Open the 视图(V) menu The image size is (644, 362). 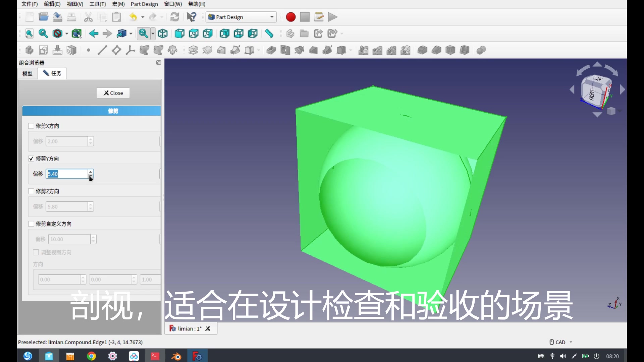[x=74, y=4]
